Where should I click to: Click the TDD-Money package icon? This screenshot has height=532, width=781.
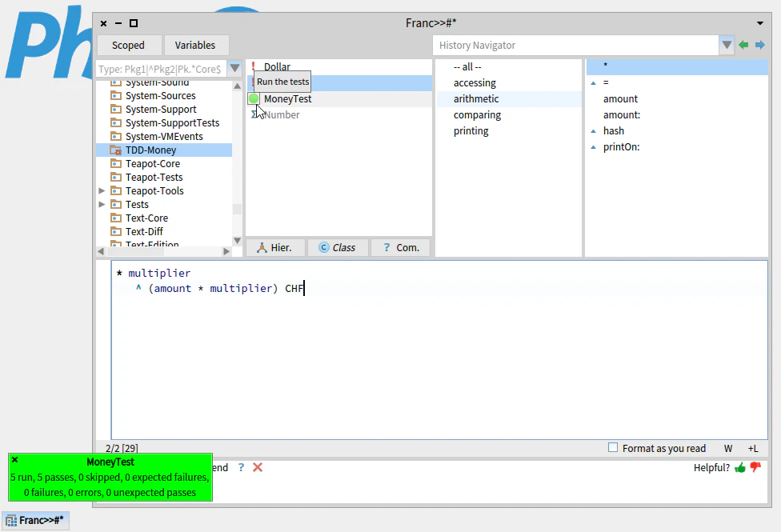coord(115,150)
